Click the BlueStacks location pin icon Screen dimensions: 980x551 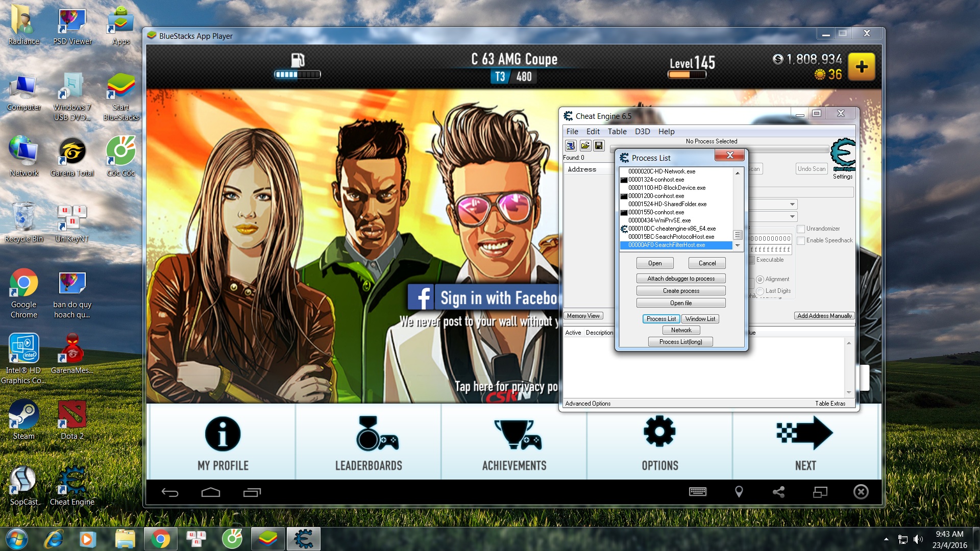(x=739, y=492)
